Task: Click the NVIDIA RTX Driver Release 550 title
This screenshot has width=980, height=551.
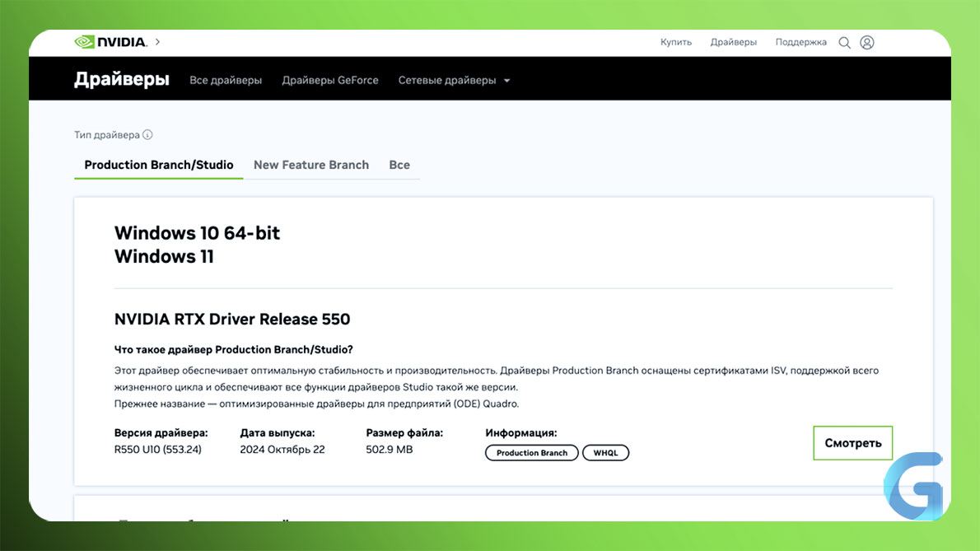Action: click(x=232, y=320)
